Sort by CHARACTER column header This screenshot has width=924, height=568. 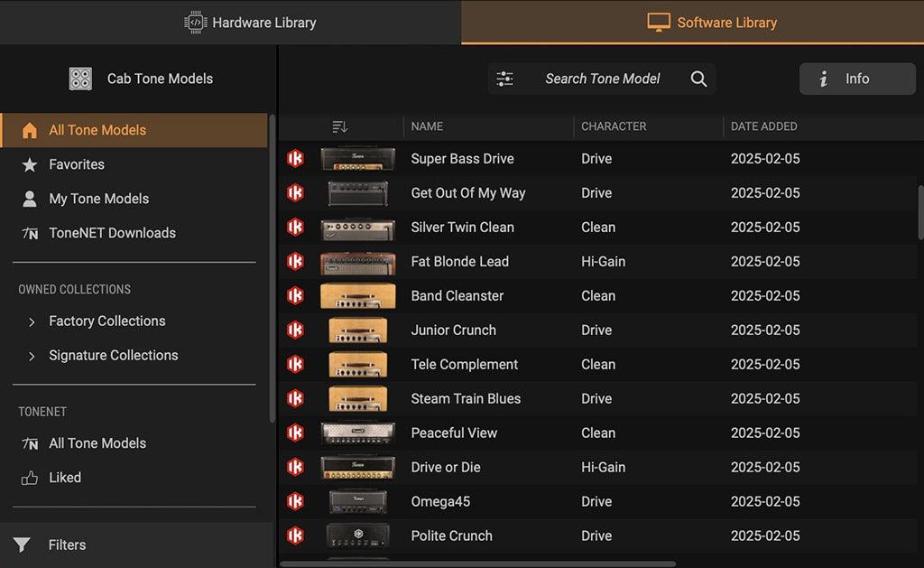pyautogui.click(x=614, y=126)
